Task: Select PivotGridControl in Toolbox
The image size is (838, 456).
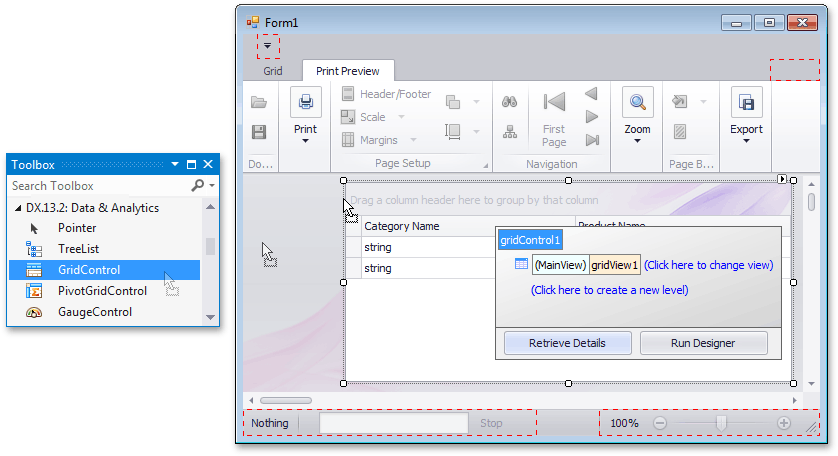Action: pos(104,291)
